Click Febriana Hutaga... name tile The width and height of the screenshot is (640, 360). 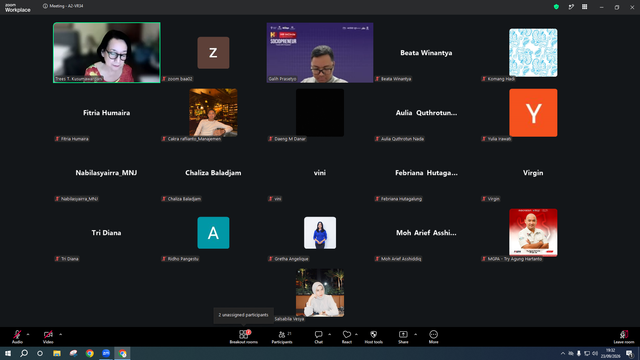click(x=426, y=173)
